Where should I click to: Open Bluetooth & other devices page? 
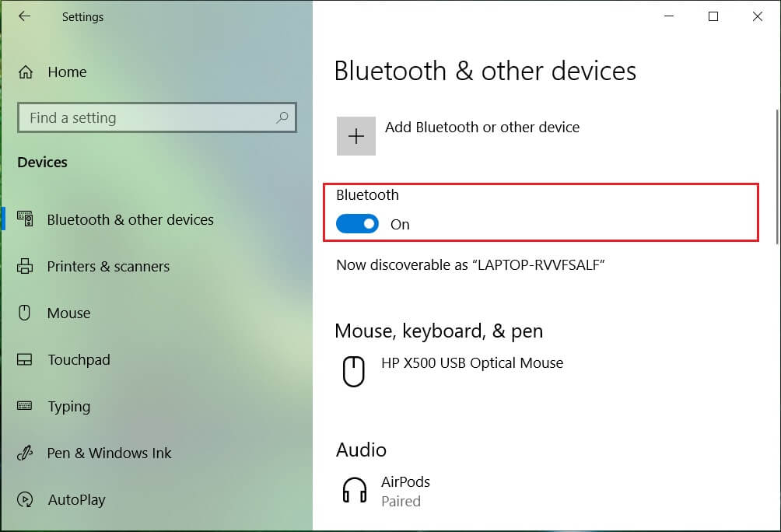tap(131, 219)
